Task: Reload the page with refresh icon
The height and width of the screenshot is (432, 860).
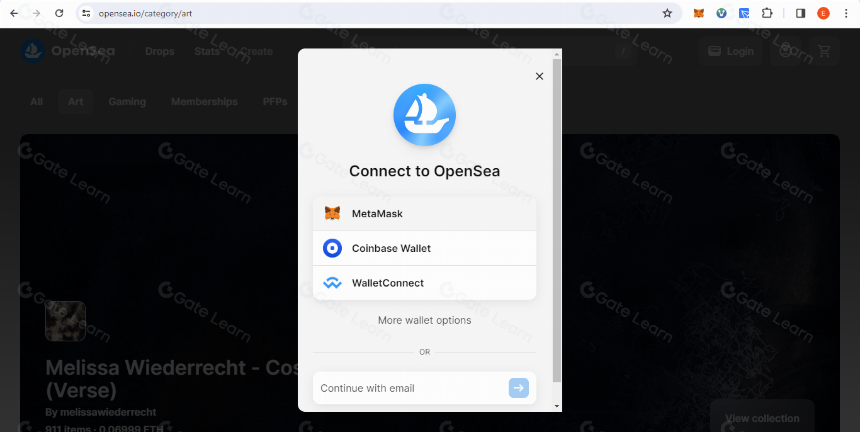Action: [59, 13]
